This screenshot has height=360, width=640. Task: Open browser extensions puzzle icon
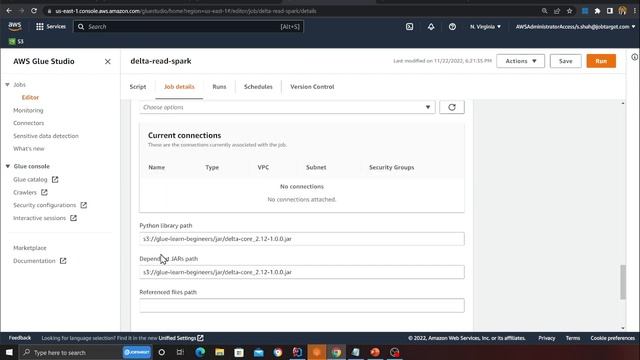click(597, 11)
